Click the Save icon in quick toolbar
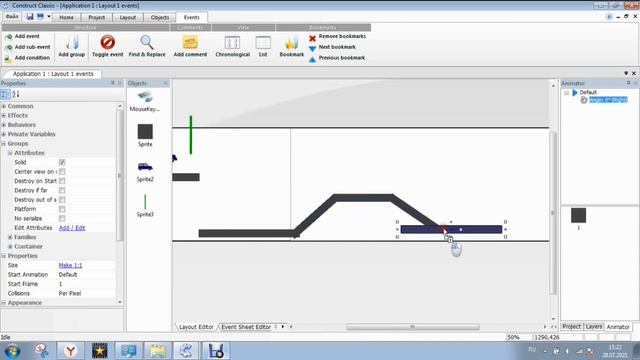The width and height of the screenshot is (640, 360). coord(30,16)
